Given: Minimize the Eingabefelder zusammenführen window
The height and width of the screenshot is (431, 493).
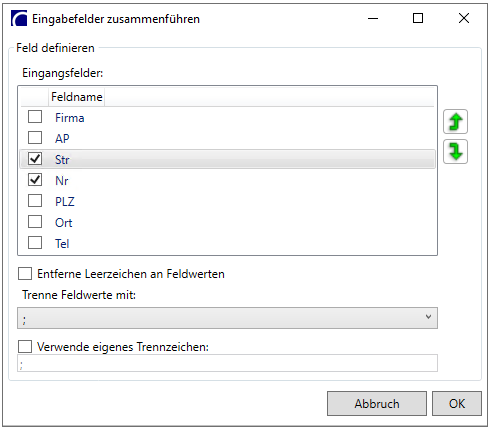Looking at the screenshot, I should tap(373, 18).
